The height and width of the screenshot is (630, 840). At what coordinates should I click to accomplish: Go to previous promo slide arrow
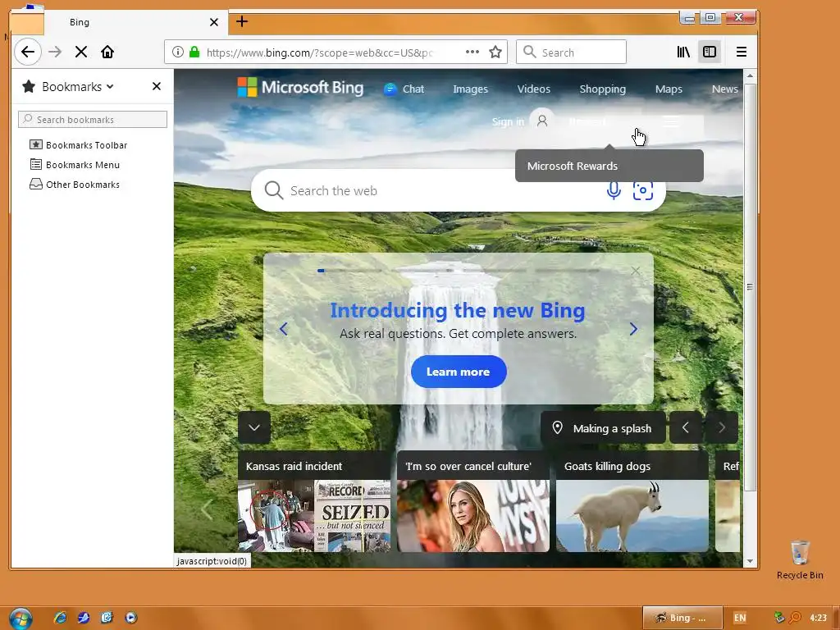tap(283, 329)
